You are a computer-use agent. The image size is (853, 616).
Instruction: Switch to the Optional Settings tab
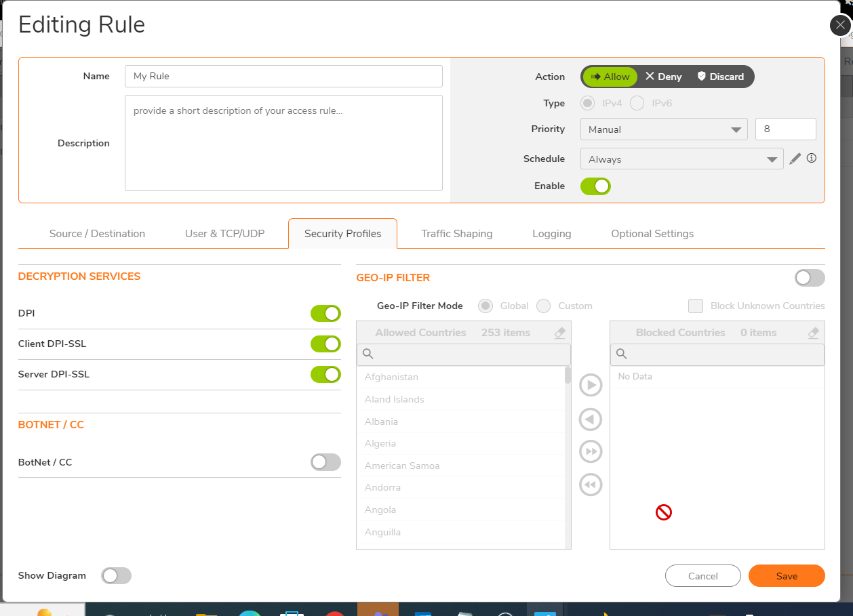[x=652, y=234]
